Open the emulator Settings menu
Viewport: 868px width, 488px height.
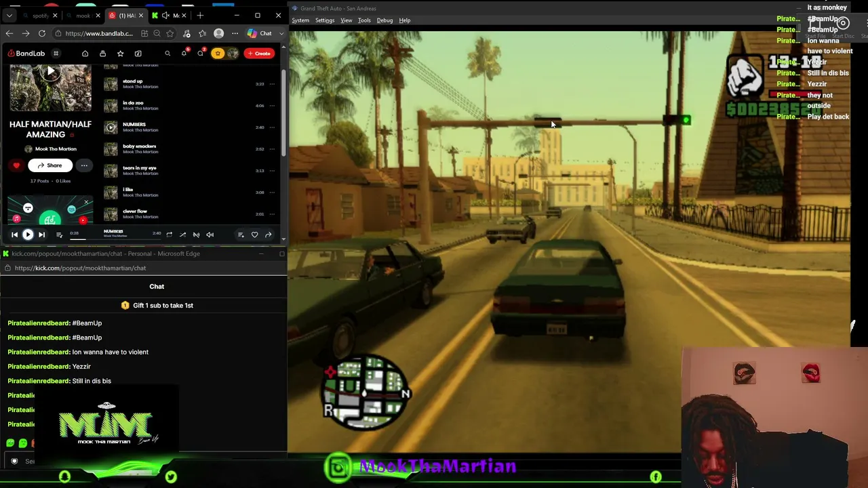(x=325, y=20)
